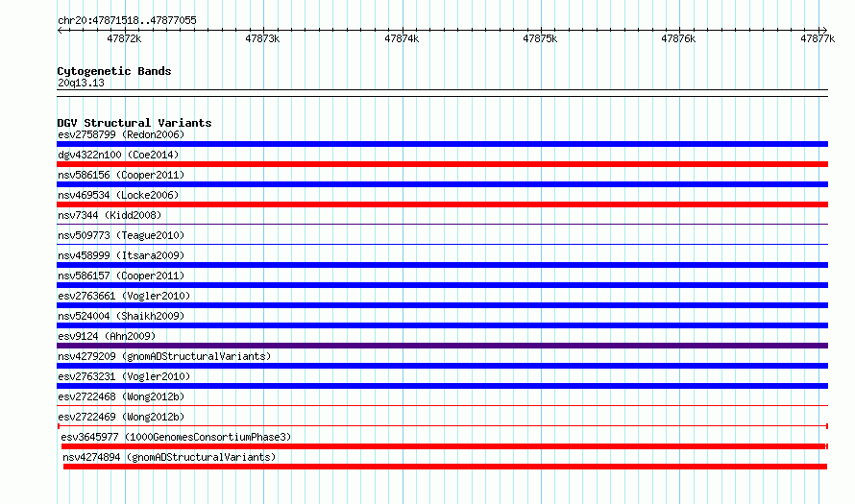
Task: Open the nsv524004 (Shaikh2009) blue bar
Action: pyautogui.click(x=442, y=325)
